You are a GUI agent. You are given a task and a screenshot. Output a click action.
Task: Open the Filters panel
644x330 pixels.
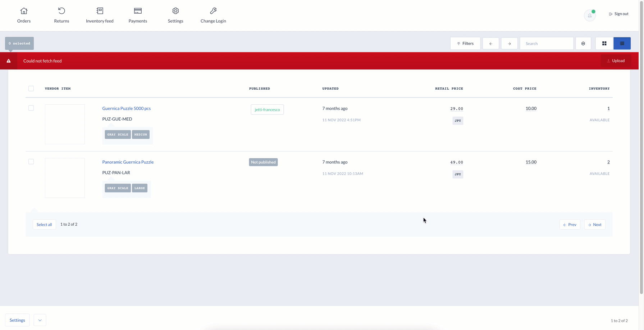pyautogui.click(x=465, y=43)
